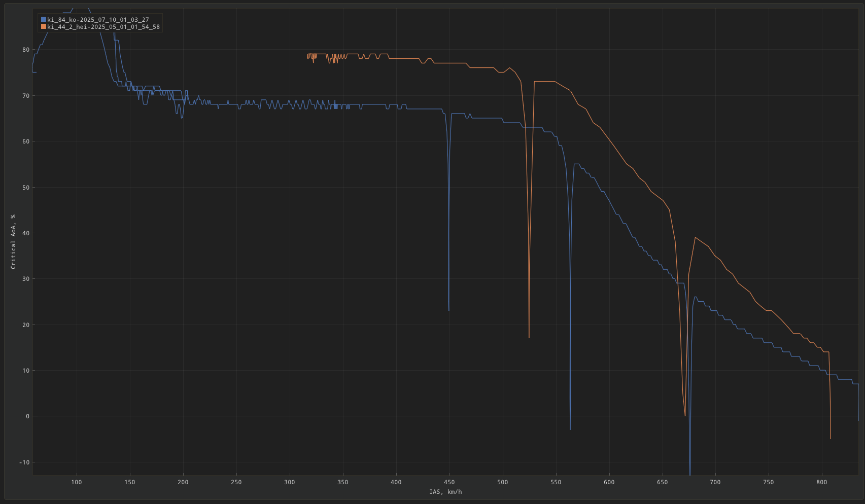The image size is (865, 504).
Task: Click the 250 tick label on x-axis
Action: pos(236,482)
